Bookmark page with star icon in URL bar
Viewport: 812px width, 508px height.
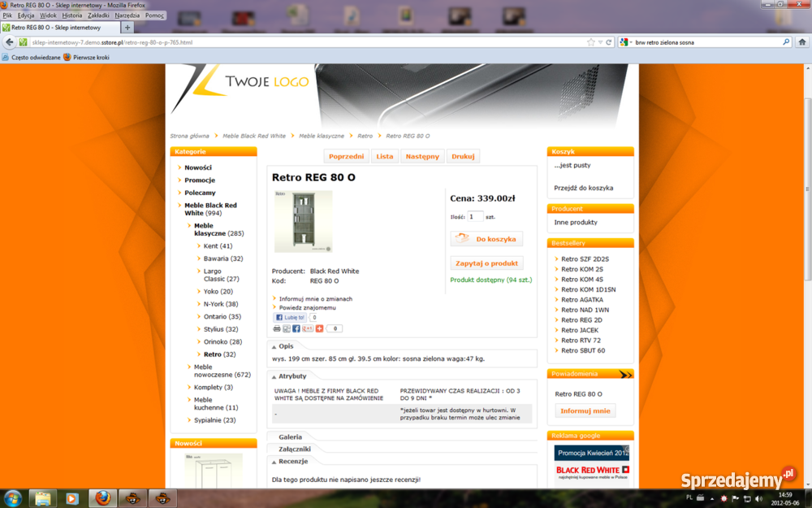(x=591, y=42)
